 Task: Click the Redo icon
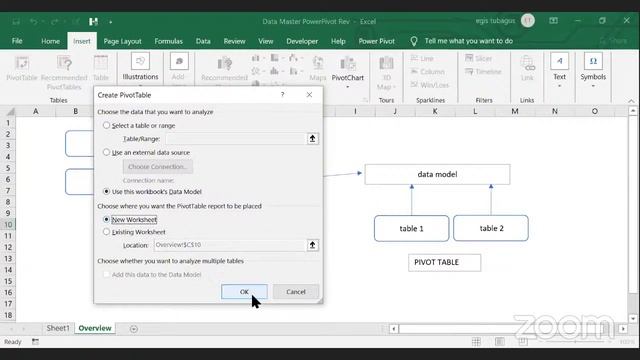[x=55, y=21]
